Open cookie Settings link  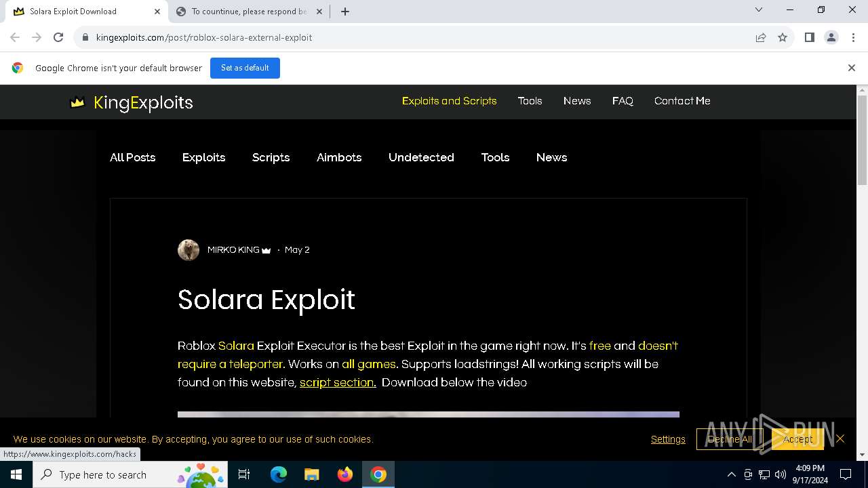(668, 439)
